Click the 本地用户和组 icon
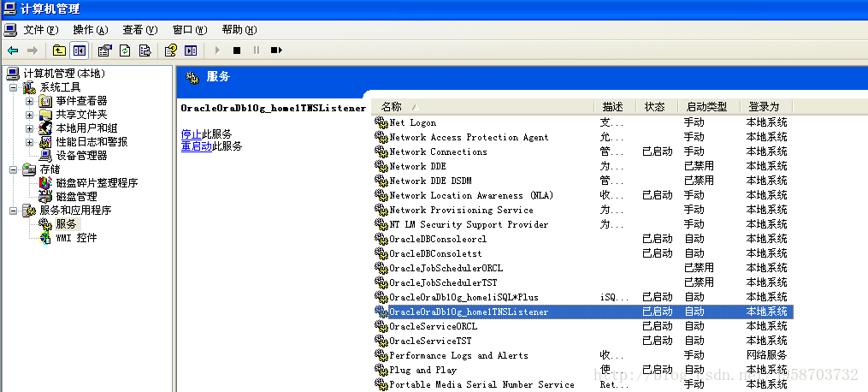The image size is (868, 392). (x=45, y=128)
